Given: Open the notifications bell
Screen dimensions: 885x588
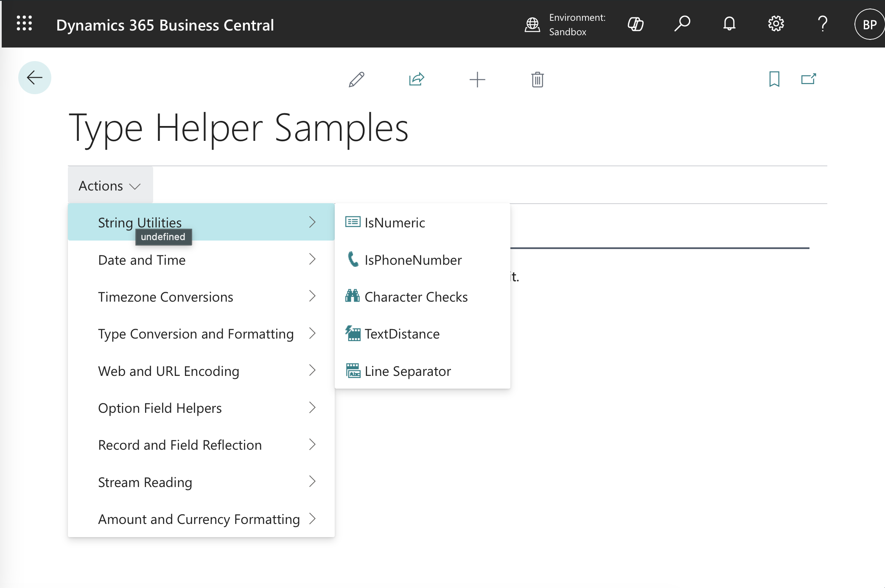Looking at the screenshot, I should pyautogui.click(x=729, y=24).
